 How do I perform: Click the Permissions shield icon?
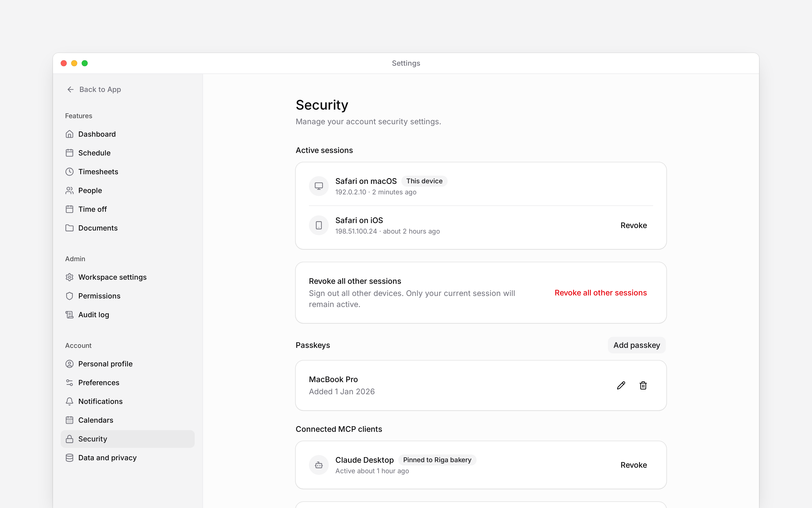pyautogui.click(x=70, y=296)
